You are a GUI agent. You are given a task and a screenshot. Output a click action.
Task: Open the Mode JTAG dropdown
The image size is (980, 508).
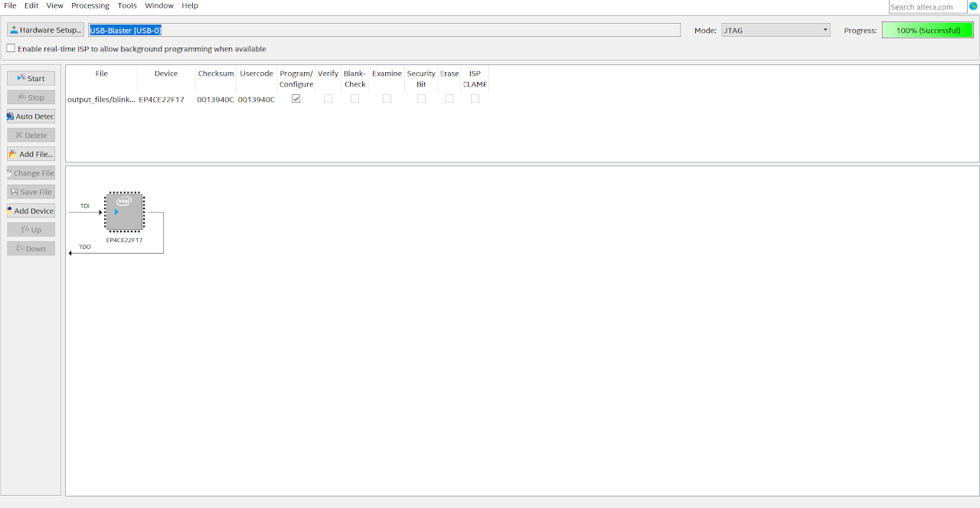(x=776, y=30)
